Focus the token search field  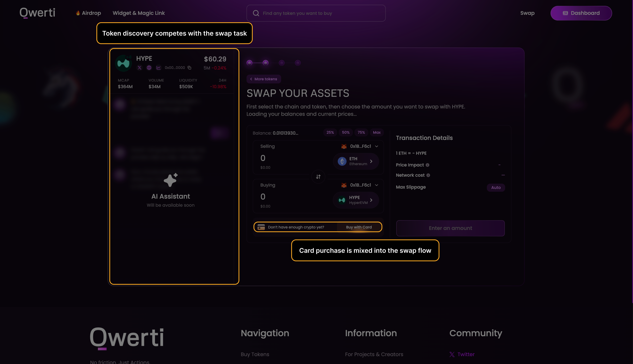pyautogui.click(x=316, y=13)
